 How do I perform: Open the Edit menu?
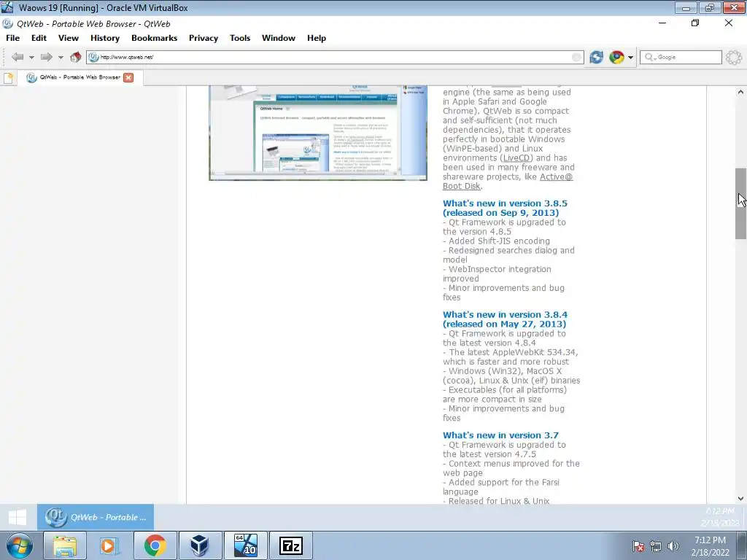(x=39, y=38)
